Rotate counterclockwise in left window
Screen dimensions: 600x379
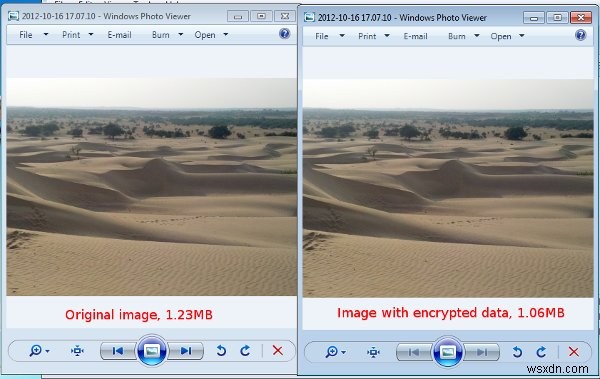pos(221,350)
